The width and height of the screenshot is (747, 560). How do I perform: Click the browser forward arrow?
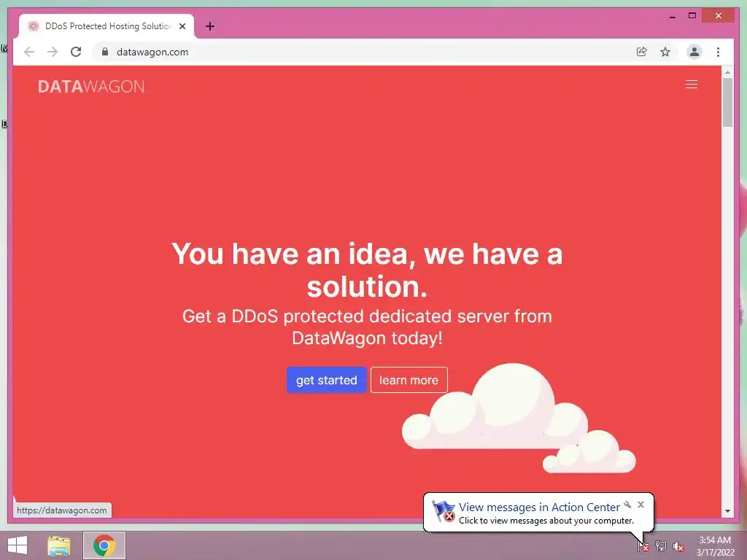pos(52,52)
